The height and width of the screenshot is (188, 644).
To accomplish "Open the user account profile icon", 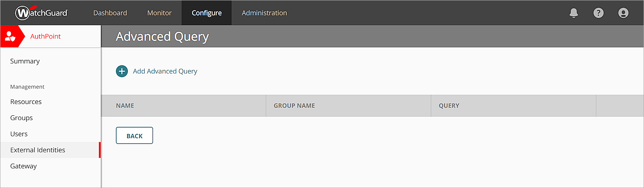I will (623, 13).
